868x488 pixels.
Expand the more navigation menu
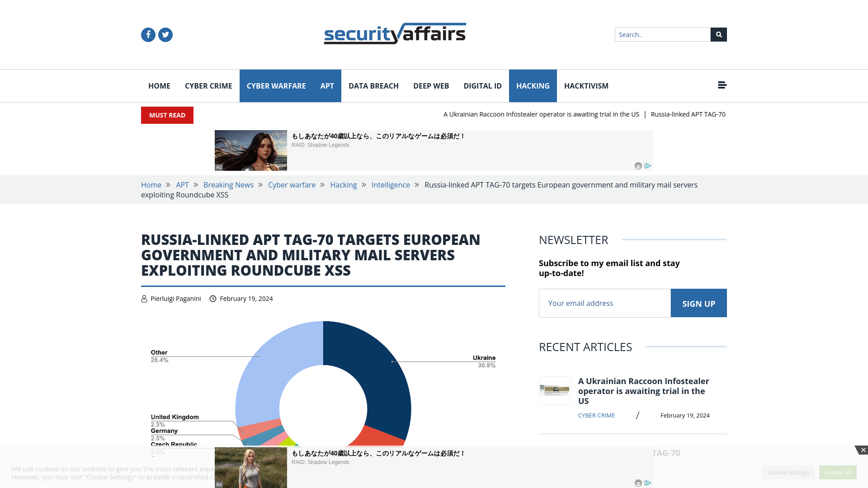[x=722, y=84]
